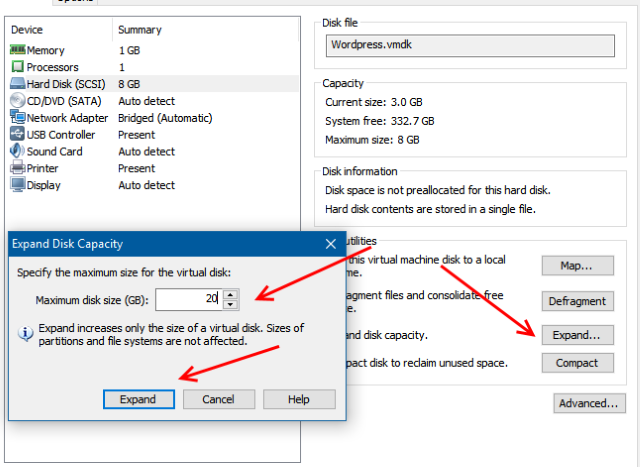This screenshot has height=467, width=640.
Task: Increase maximum disk size with up arrow
Action: [231, 294]
